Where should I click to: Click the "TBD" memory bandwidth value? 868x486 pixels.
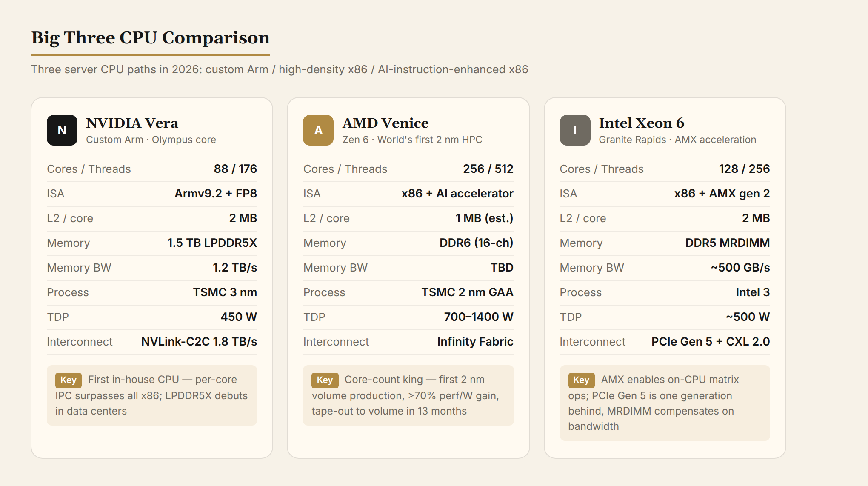point(502,268)
